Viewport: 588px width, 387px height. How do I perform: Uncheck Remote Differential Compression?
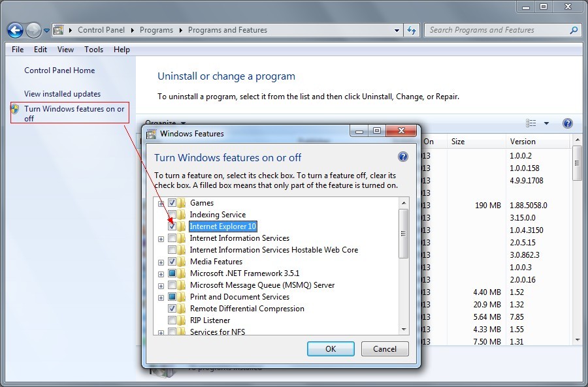click(172, 309)
